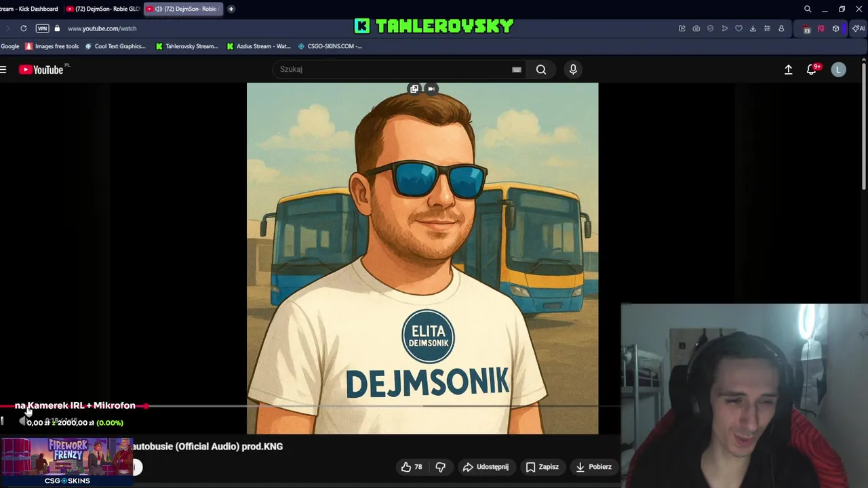Click the Zapisz save button
This screenshot has height=488, width=868.
(542, 467)
